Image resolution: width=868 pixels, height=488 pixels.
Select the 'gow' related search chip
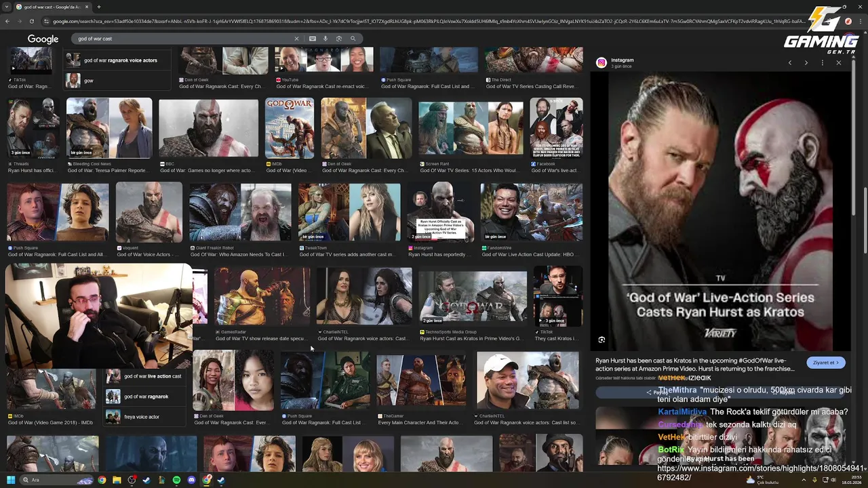pos(118,81)
